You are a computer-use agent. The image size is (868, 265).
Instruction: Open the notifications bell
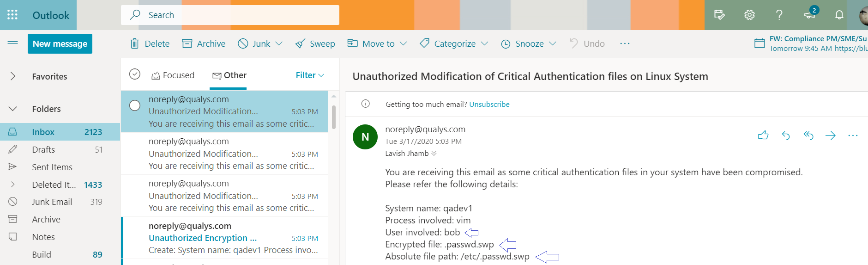click(x=839, y=15)
